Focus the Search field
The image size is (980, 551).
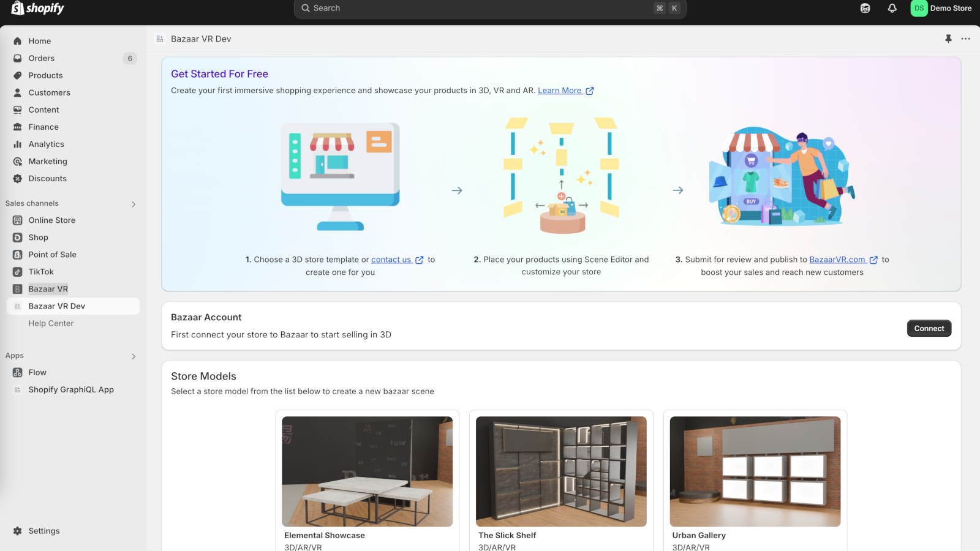[x=490, y=8]
